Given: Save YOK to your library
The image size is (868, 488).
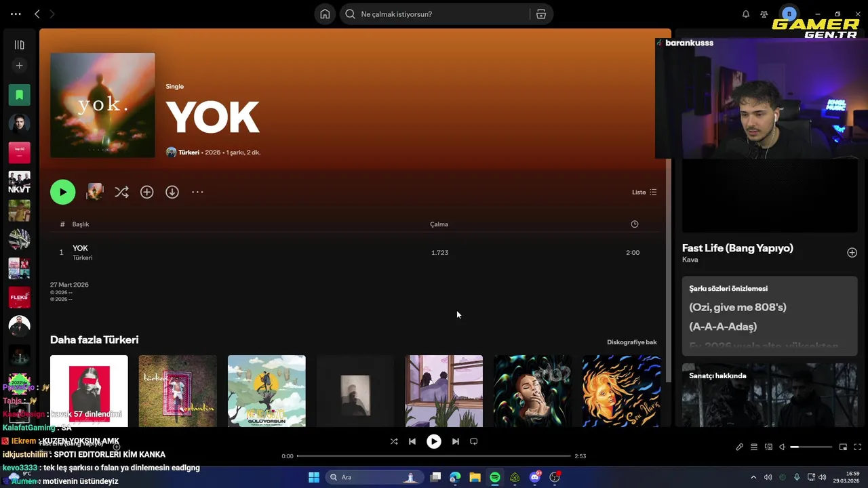Looking at the screenshot, I should [146, 192].
